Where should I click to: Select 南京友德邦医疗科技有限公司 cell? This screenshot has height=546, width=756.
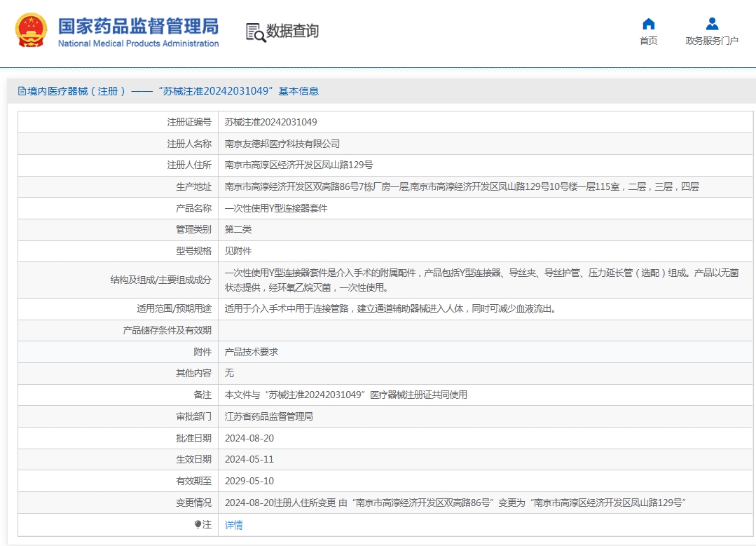pyautogui.click(x=282, y=144)
